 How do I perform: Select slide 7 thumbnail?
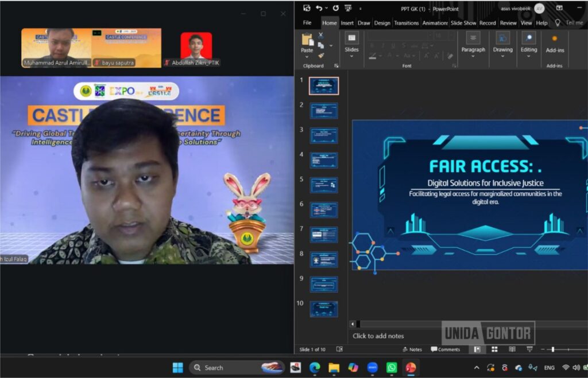(x=324, y=235)
